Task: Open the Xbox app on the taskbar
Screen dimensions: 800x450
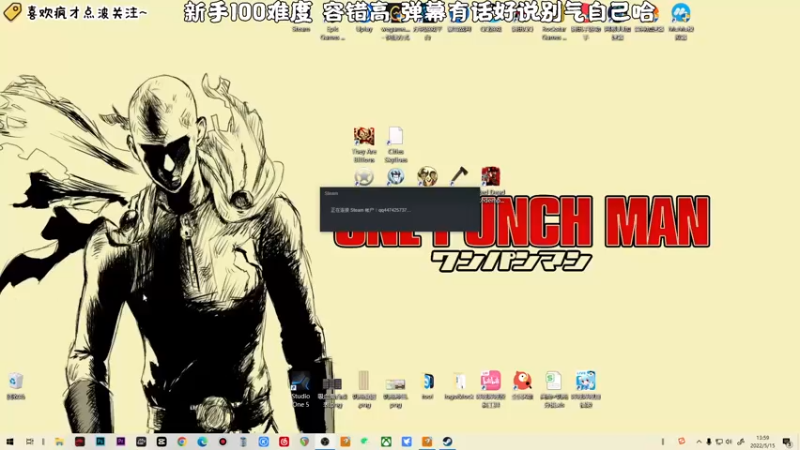Action: [x=386, y=441]
